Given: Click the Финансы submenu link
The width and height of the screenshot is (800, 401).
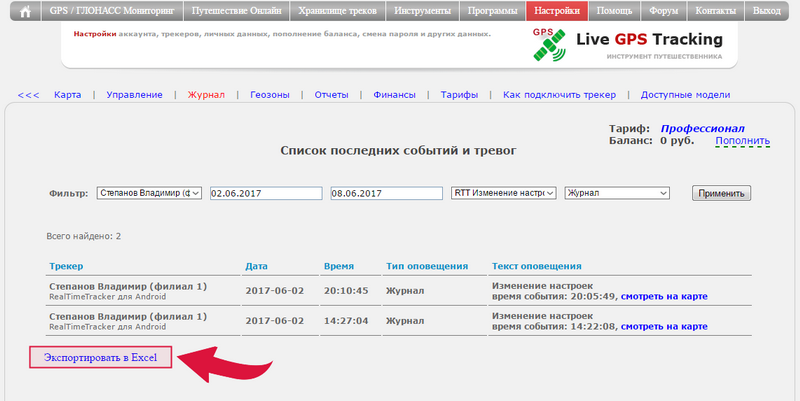Looking at the screenshot, I should click(394, 95).
